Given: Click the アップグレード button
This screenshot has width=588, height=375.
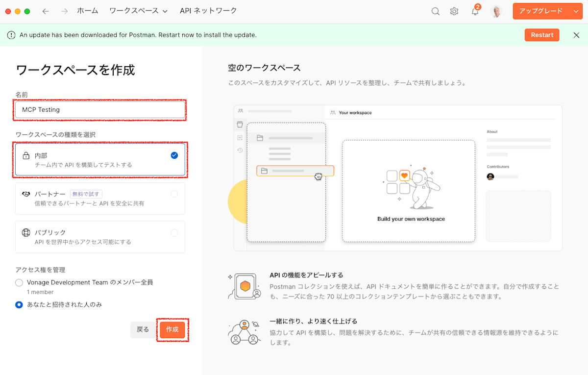Looking at the screenshot, I should 541,11.
